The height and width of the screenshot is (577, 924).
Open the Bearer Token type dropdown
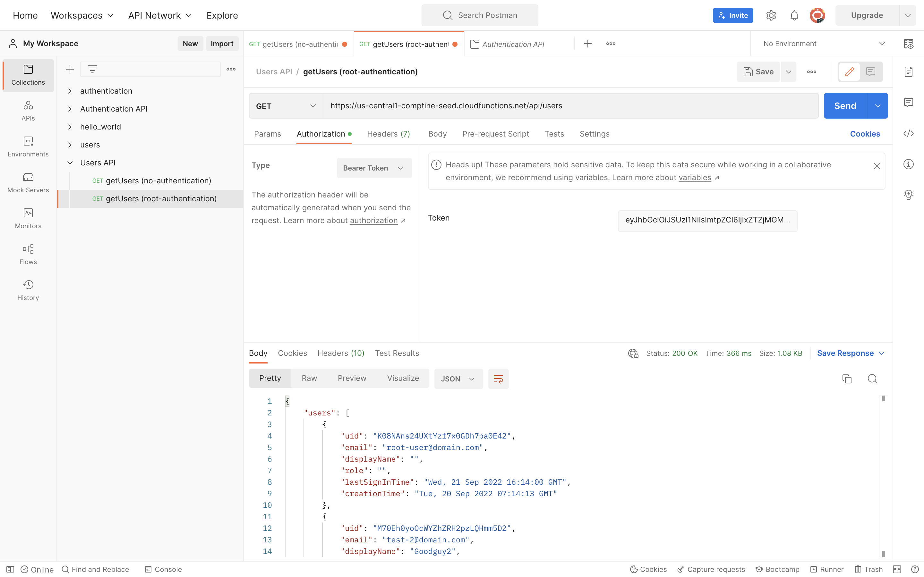tap(374, 168)
